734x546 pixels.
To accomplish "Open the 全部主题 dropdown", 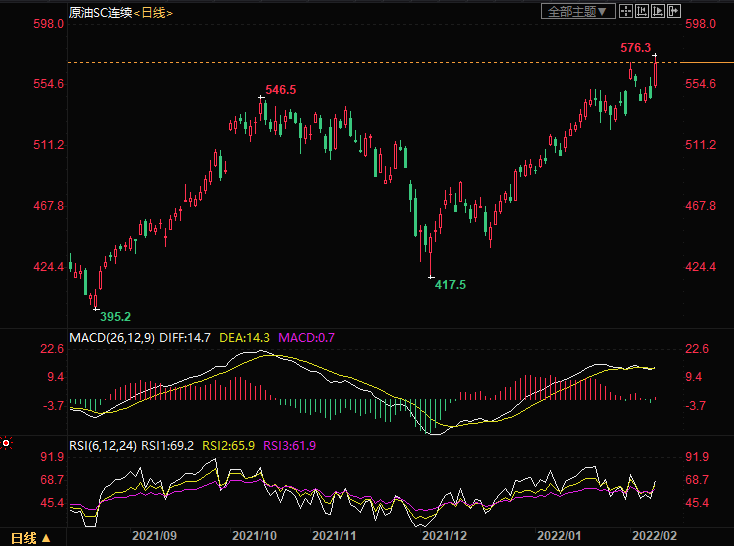I will [x=577, y=12].
